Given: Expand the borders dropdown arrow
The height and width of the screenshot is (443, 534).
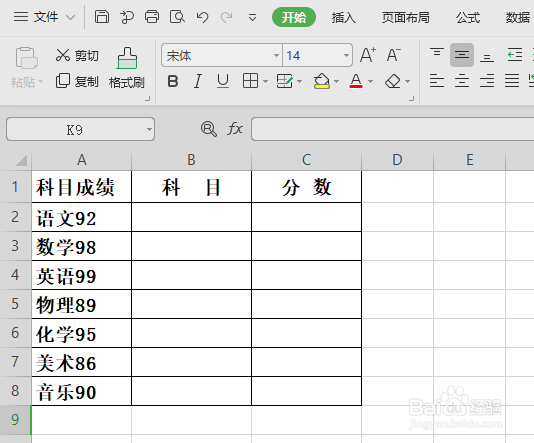Looking at the screenshot, I should tap(266, 81).
